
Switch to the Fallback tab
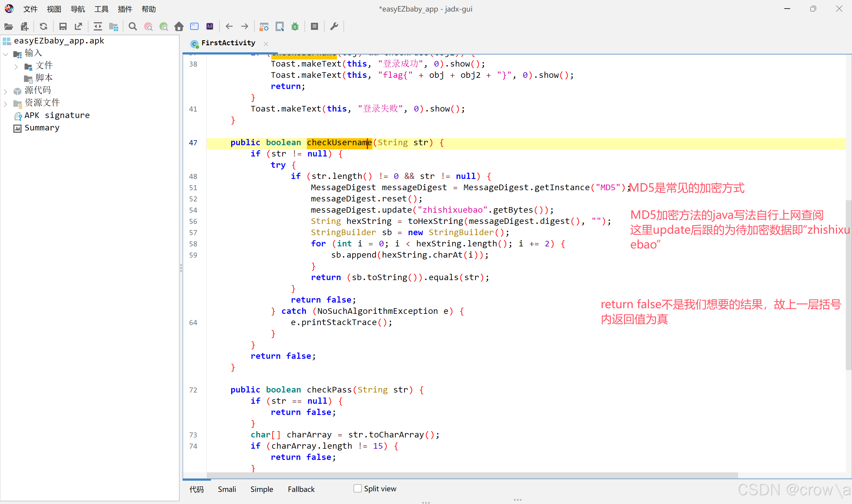pyautogui.click(x=301, y=489)
